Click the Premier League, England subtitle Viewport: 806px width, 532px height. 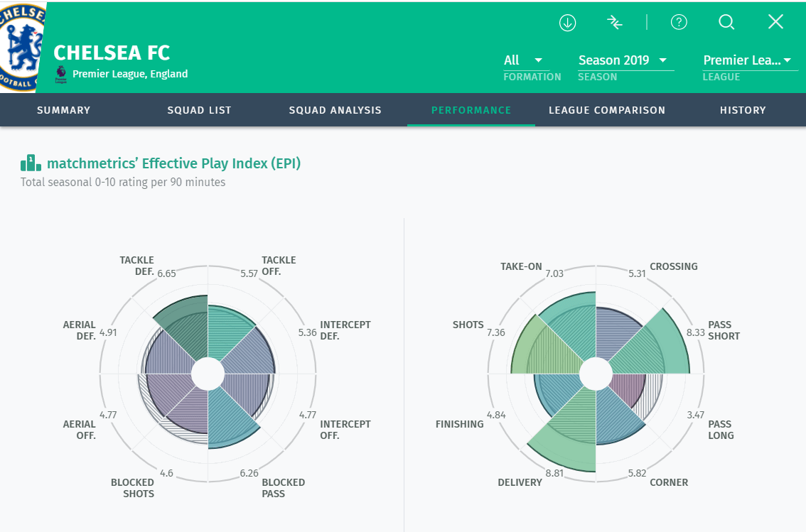(130, 74)
